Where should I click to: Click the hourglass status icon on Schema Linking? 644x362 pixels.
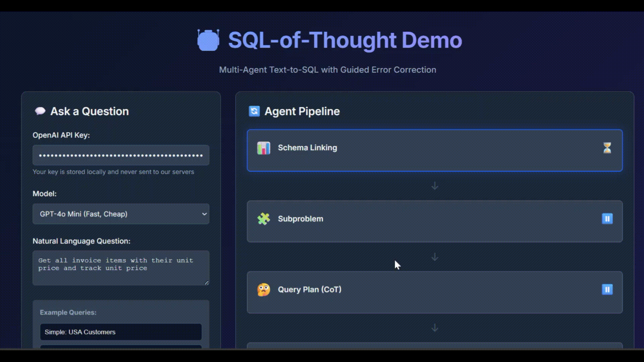click(x=607, y=147)
